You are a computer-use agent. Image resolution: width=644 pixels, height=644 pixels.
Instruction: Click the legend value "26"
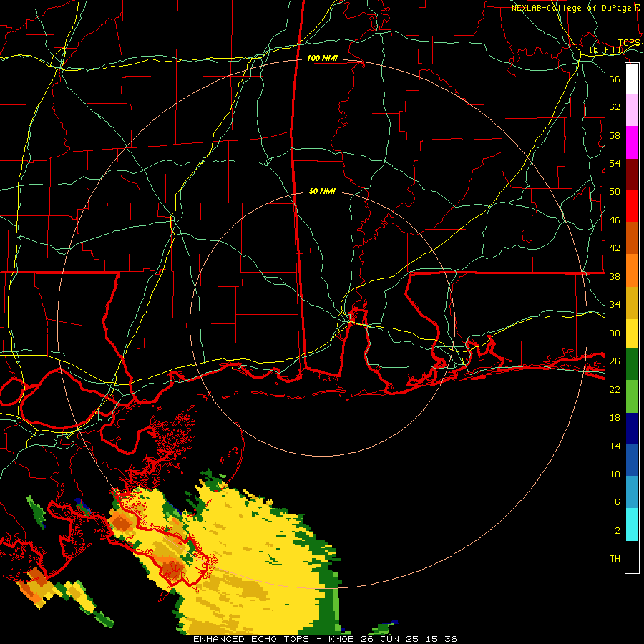(x=615, y=361)
